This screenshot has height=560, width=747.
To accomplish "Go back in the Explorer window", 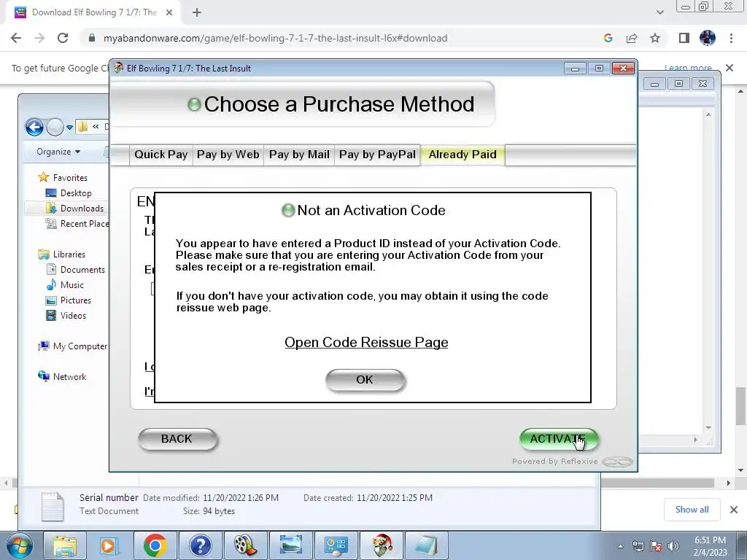I will 34,127.
